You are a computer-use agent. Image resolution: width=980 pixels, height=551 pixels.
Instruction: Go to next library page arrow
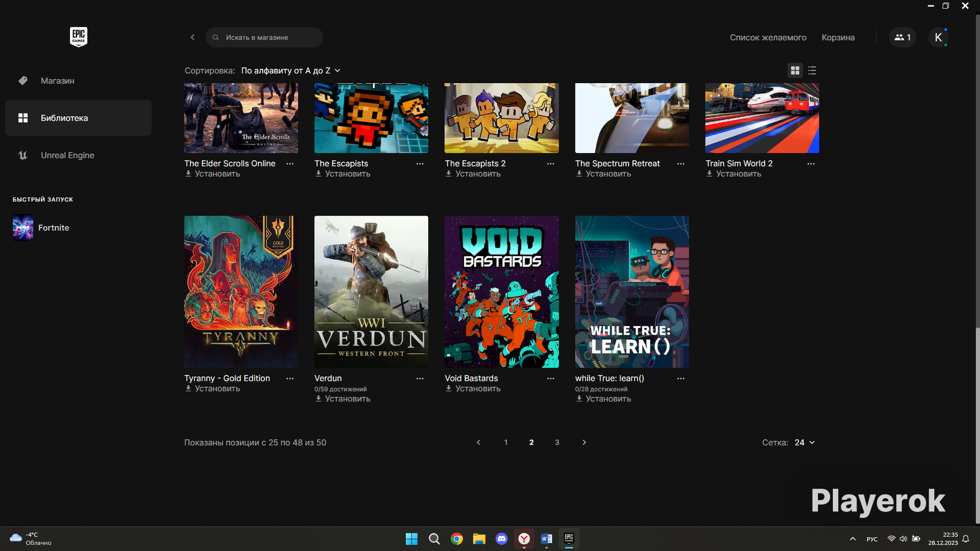pyautogui.click(x=584, y=442)
